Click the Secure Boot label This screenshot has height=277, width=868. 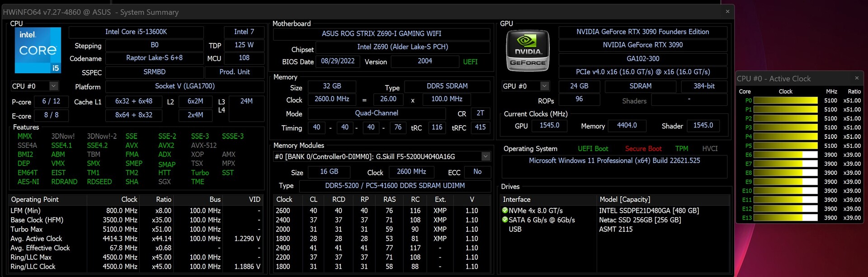pos(643,149)
